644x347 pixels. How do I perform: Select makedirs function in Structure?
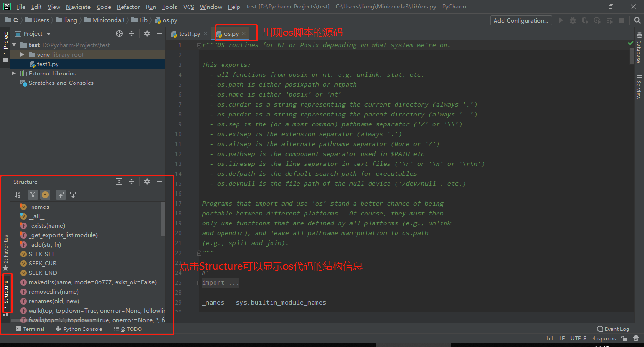pos(89,282)
